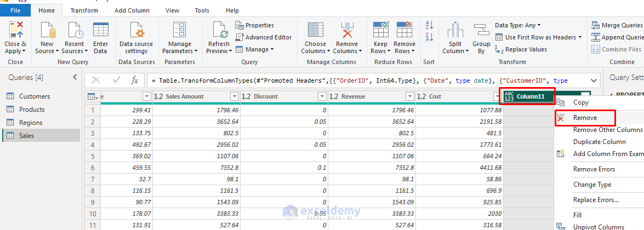644x230 pixels.
Task: Click Append Queries
Action: (617, 37)
